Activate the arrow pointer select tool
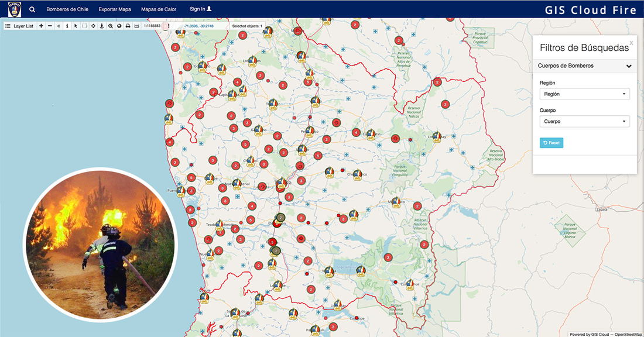The image size is (644, 337). point(76,26)
